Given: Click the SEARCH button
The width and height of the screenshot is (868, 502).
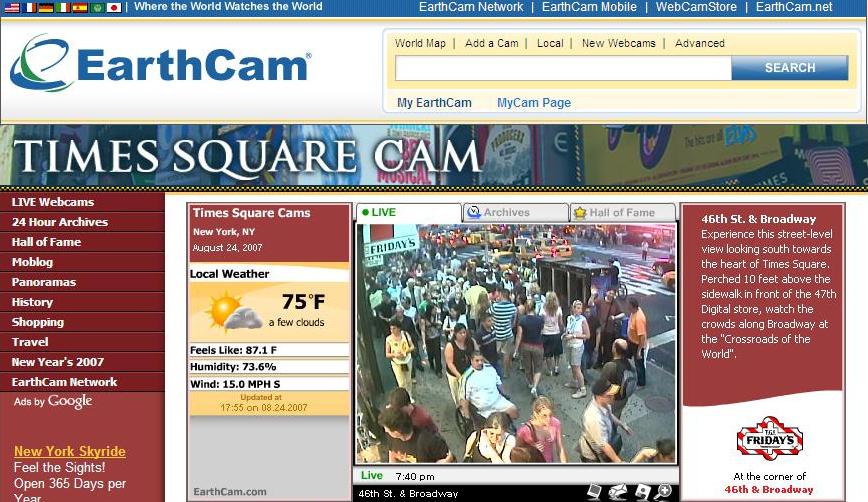Looking at the screenshot, I should pyautogui.click(x=790, y=68).
